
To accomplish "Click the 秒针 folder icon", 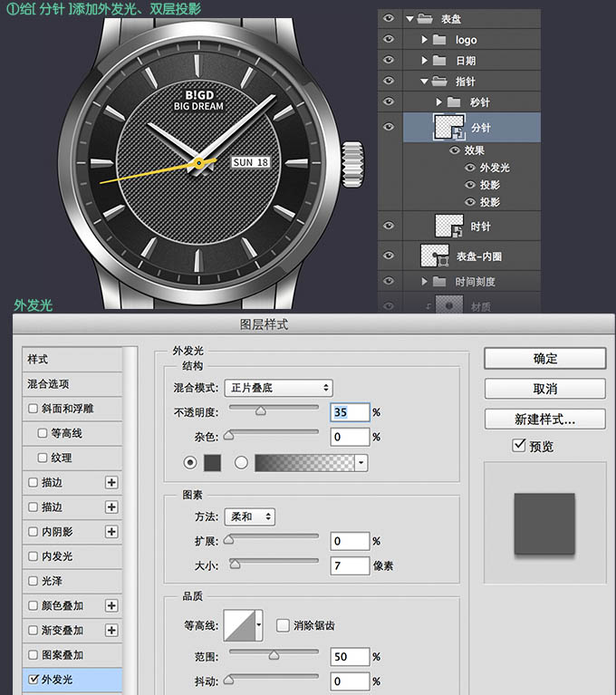I will click(x=454, y=102).
